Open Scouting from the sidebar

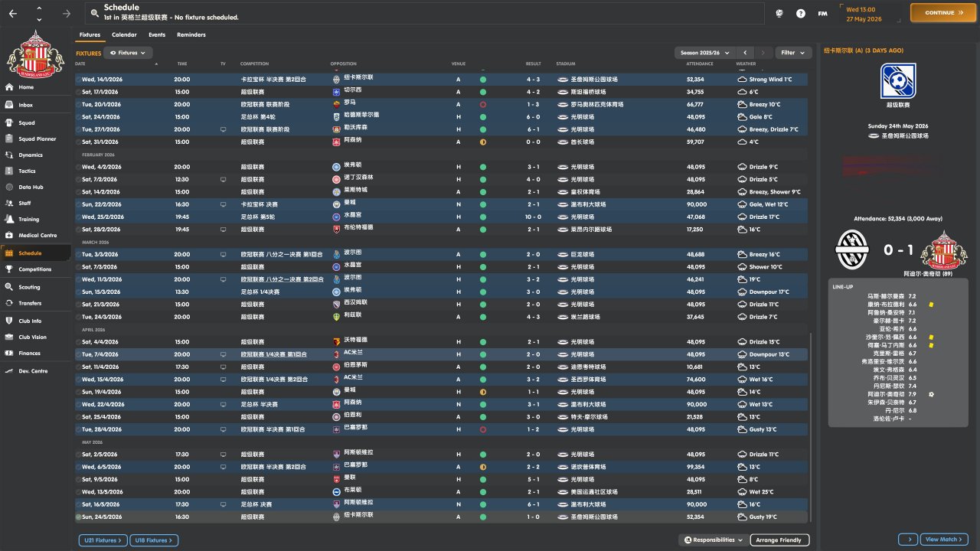click(x=29, y=287)
